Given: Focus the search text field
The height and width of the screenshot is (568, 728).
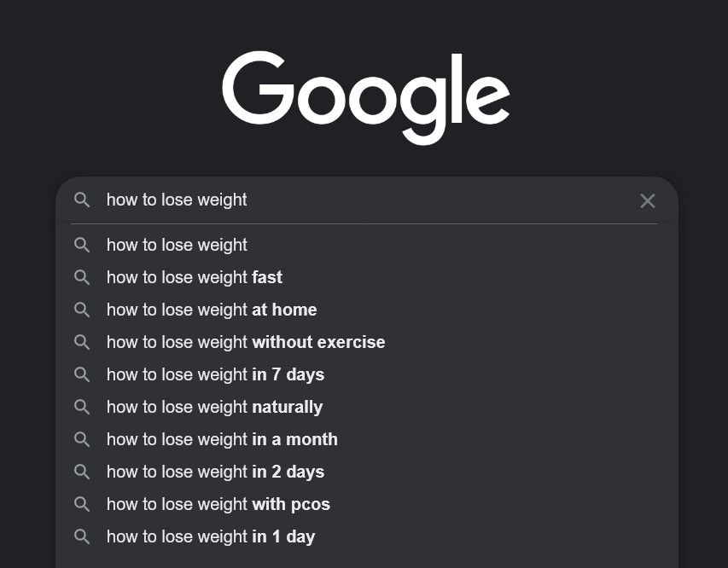Looking at the screenshot, I should pyautogui.click(x=367, y=200).
